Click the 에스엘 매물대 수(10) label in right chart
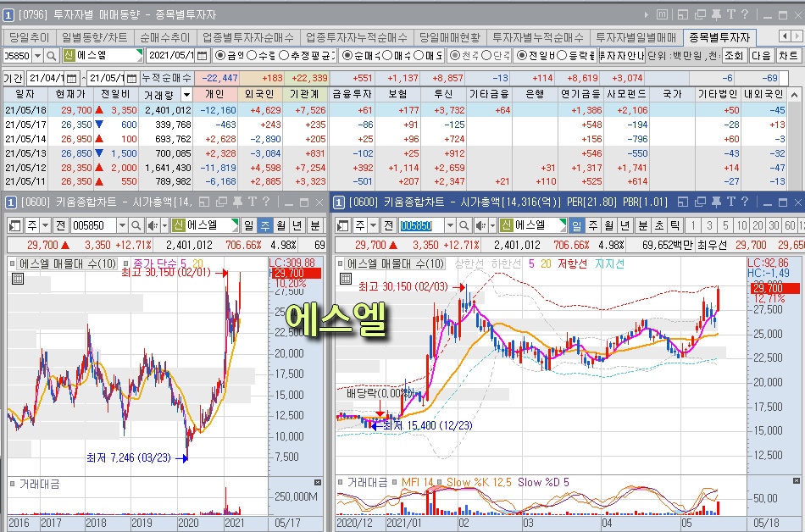 click(x=396, y=263)
